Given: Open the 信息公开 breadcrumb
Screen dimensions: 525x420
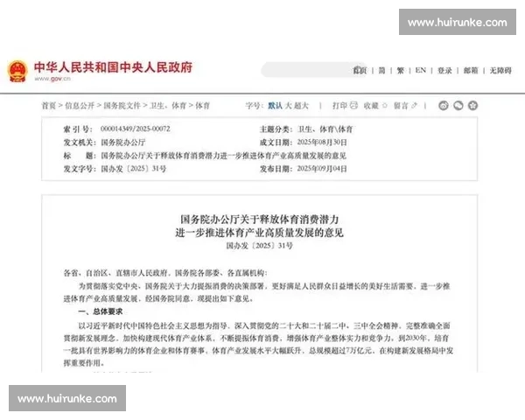Looking at the screenshot, I should pyautogui.click(x=80, y=106).
